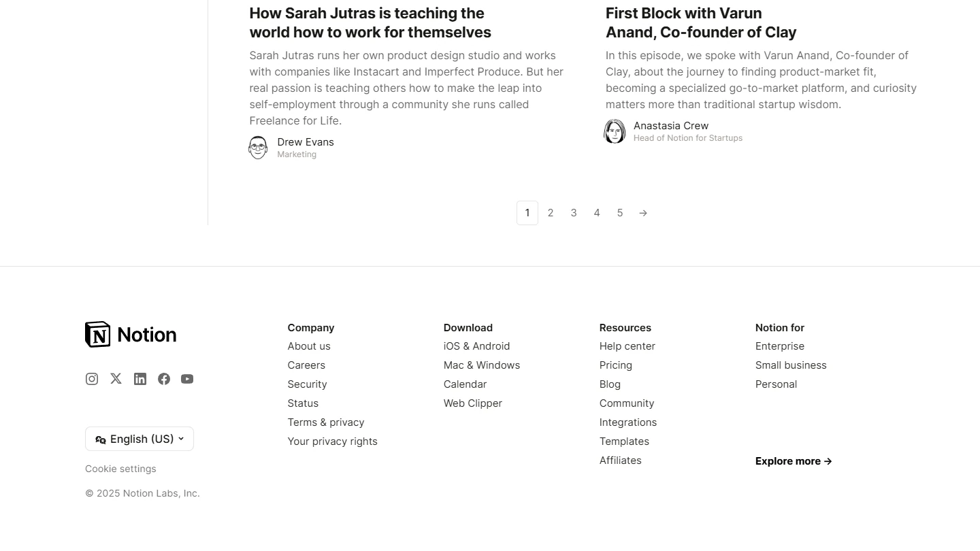980x551 pixels.
Task: Open First Block with Varun Anand post
Action: coord(701,22)
